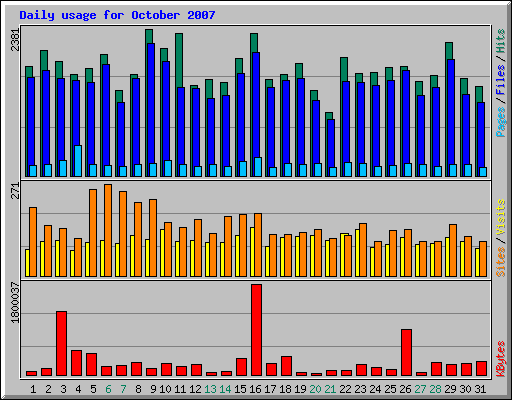Viewport: 512px width, 400px height.
Task: Select the red KBytes bar for day 3
Action: pos(61,344)
